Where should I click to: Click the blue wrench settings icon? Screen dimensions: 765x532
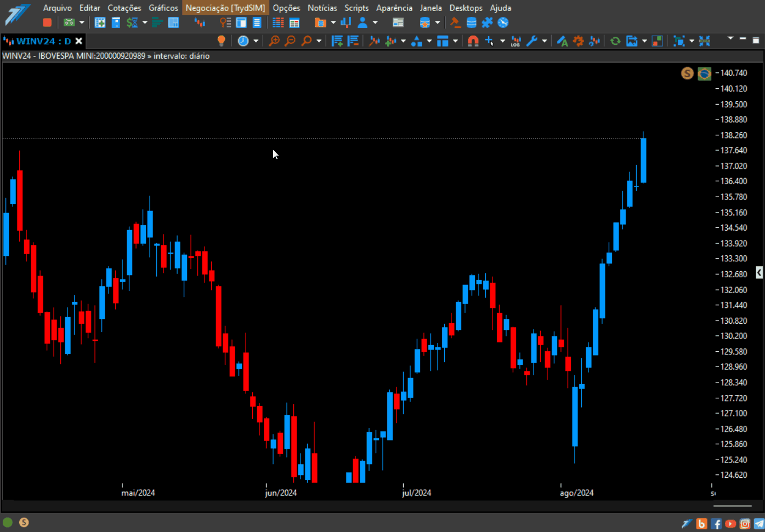(531, 41)
